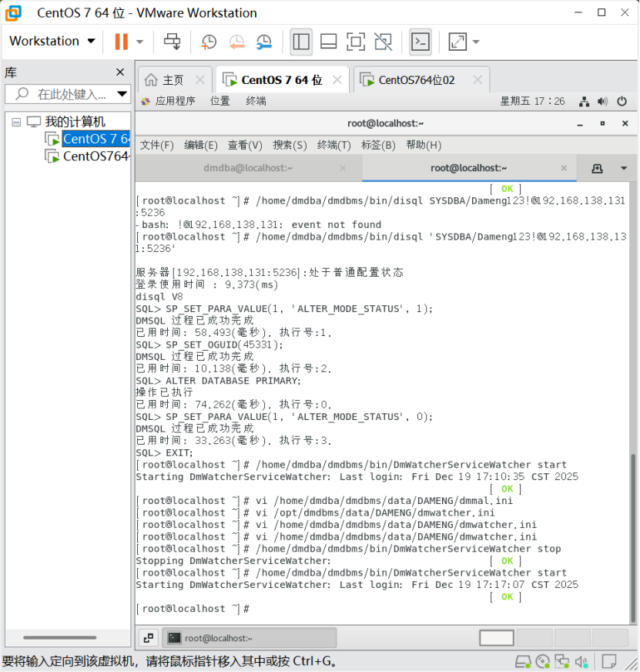The height and width of the screenshot is (672, 640).
Task: Close the library panel with the X
Action: [120, 72]
